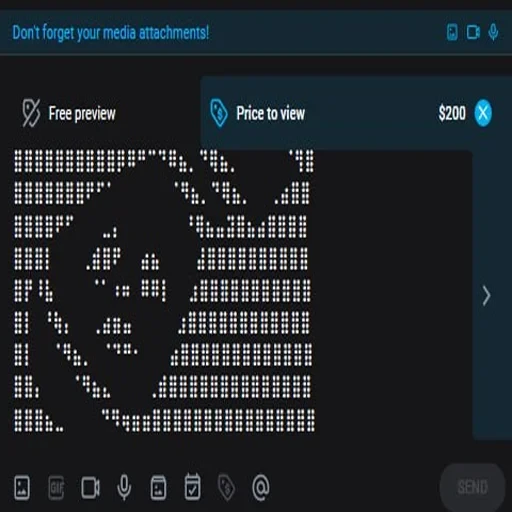Remove the $200 price with the X button
The image size is (512, 512).
point(483,113)
